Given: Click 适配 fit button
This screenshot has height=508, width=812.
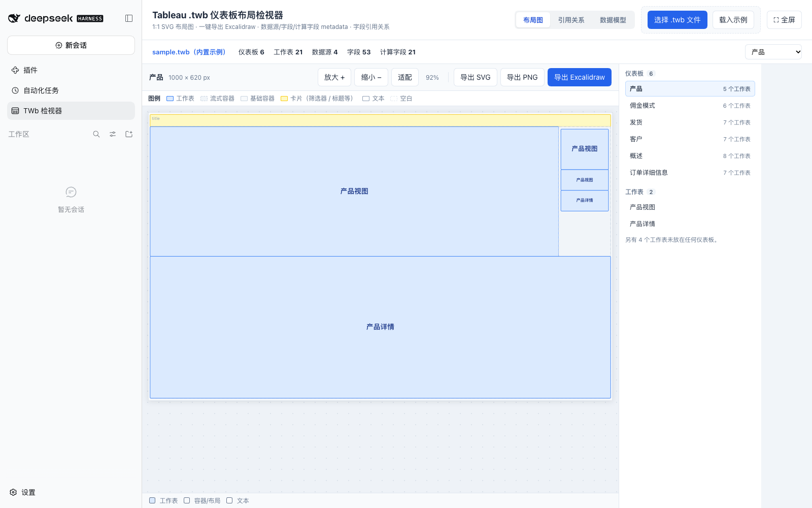Looking at the screenshot, I should coord(405,77).
